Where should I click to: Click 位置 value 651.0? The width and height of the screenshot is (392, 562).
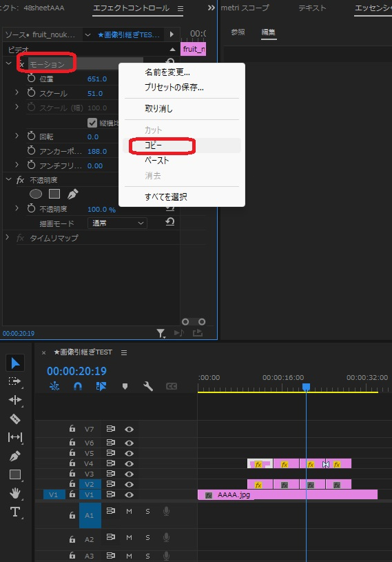pyautogui.click(x=97, y=79)
